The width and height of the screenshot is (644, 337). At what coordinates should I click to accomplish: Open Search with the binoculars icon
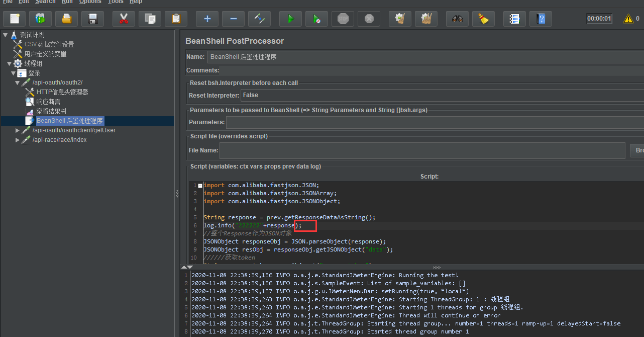pos(457,19)
